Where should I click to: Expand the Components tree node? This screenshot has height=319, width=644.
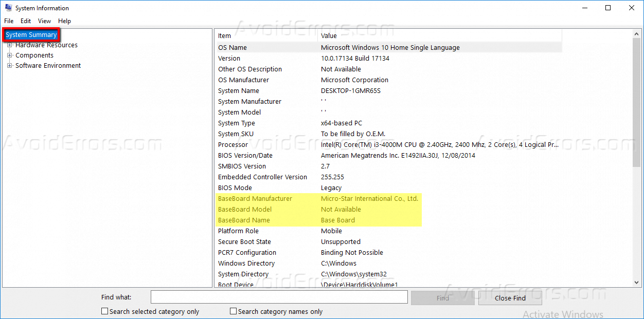(9, 55)
